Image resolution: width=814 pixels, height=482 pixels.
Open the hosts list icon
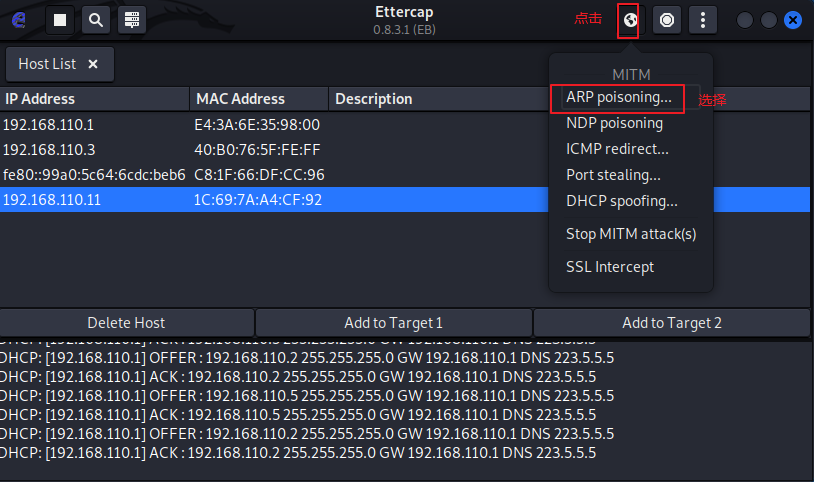[132, 20]
